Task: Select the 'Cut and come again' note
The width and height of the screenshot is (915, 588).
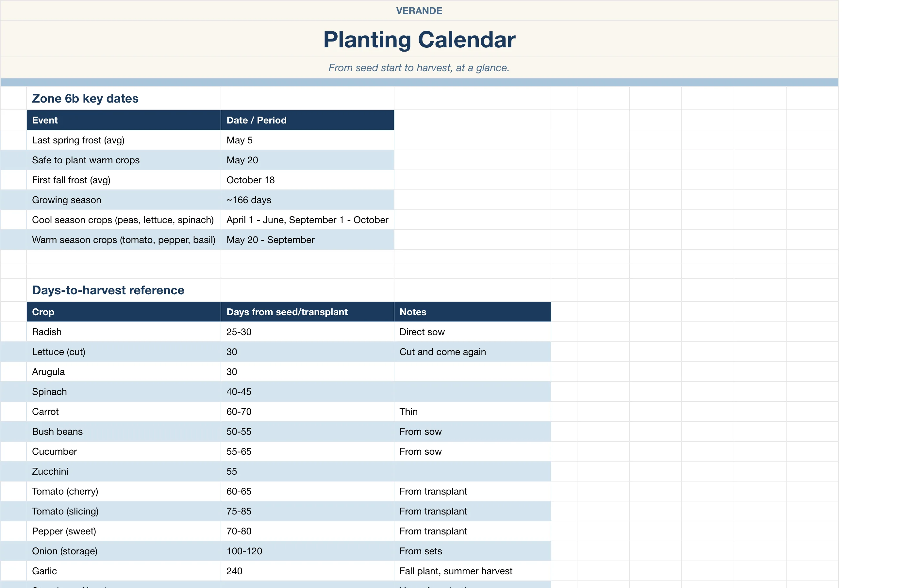Action: [x=472, y=351]
